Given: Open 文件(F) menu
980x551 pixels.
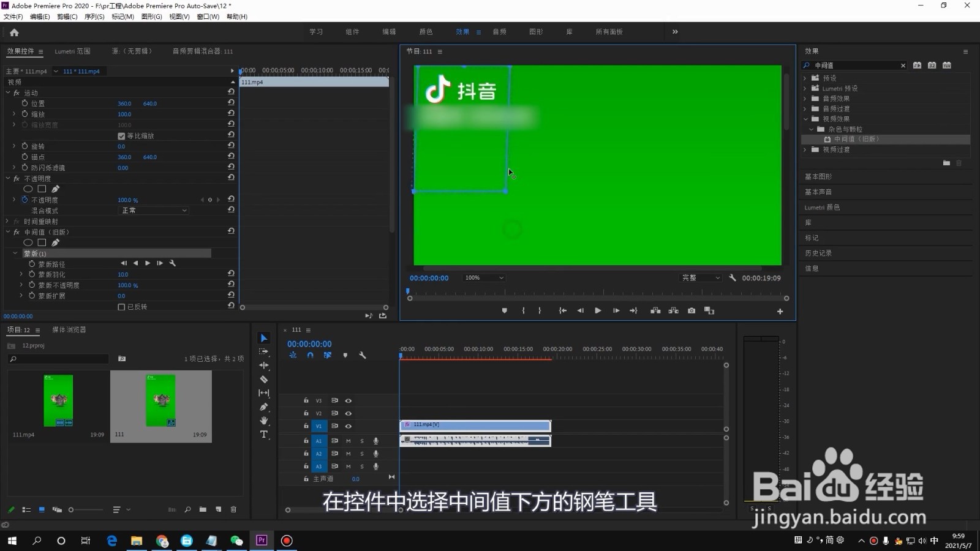Looking at the screenshot, I should pyautogui.click(x=13, y=17).
